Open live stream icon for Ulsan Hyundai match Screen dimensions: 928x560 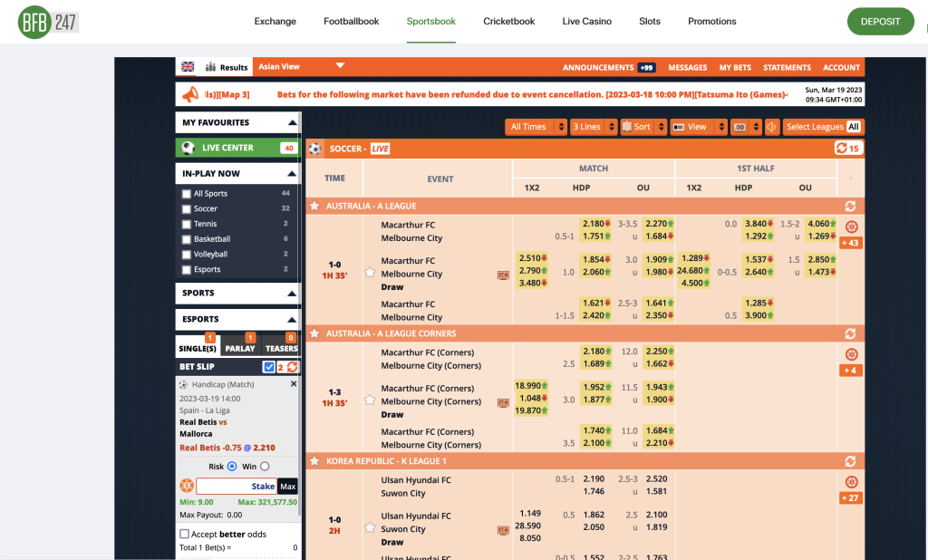[x=503, y=530]
